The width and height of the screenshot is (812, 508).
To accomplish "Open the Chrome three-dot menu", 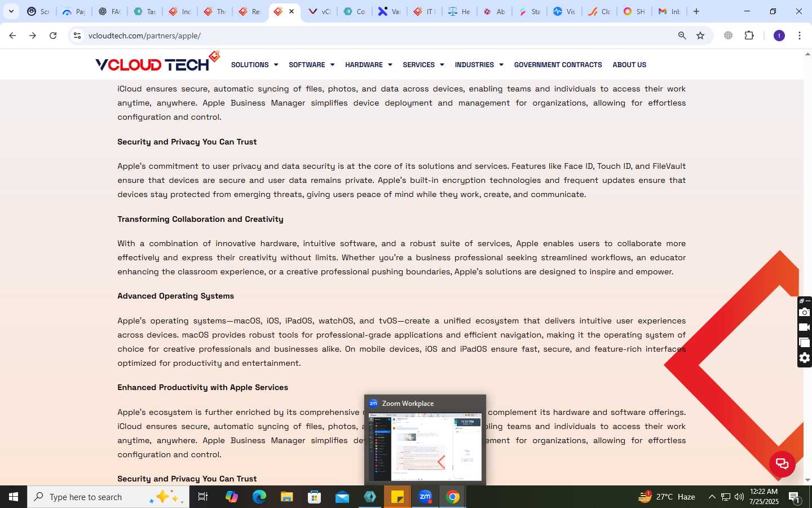I will (x=799, y=36).
